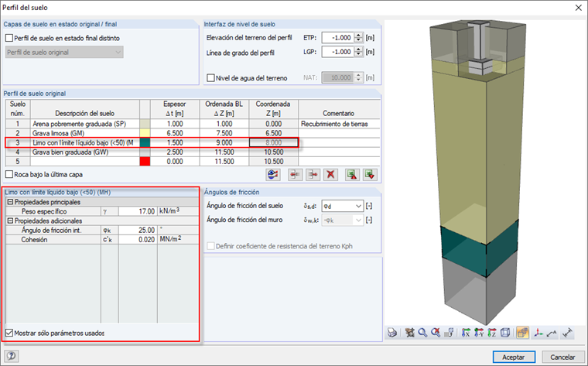
Task: Enable 'Perfil de suelo en estado final distinto'
Action: pyautogui.click(x=9, y=38)
